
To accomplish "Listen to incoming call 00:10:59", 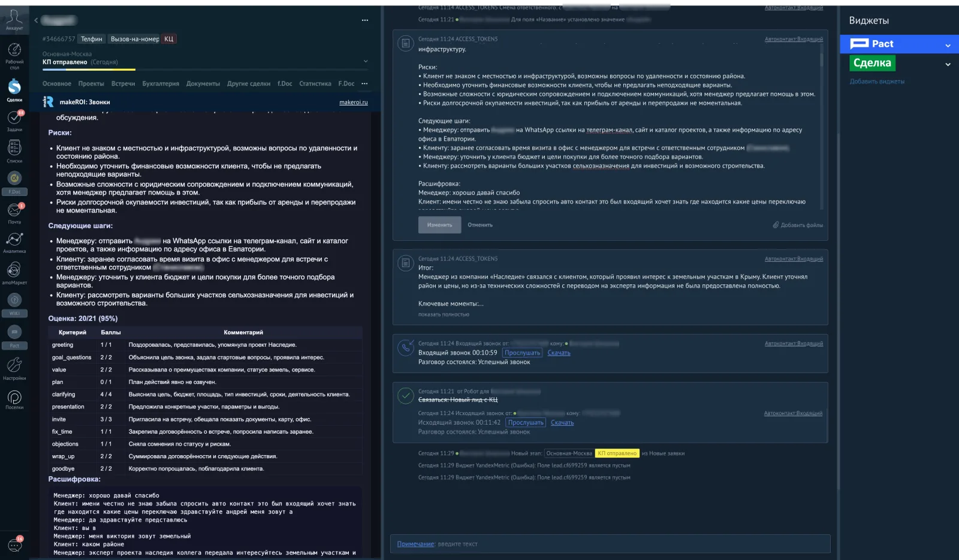I will pos(522,353).
